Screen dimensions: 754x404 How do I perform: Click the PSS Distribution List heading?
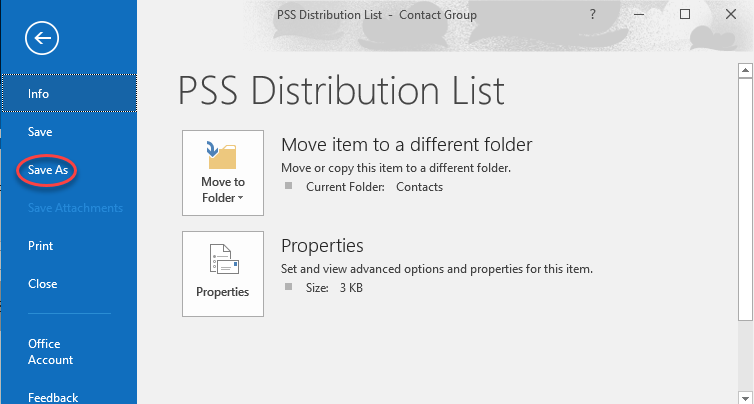coord(341,90)
